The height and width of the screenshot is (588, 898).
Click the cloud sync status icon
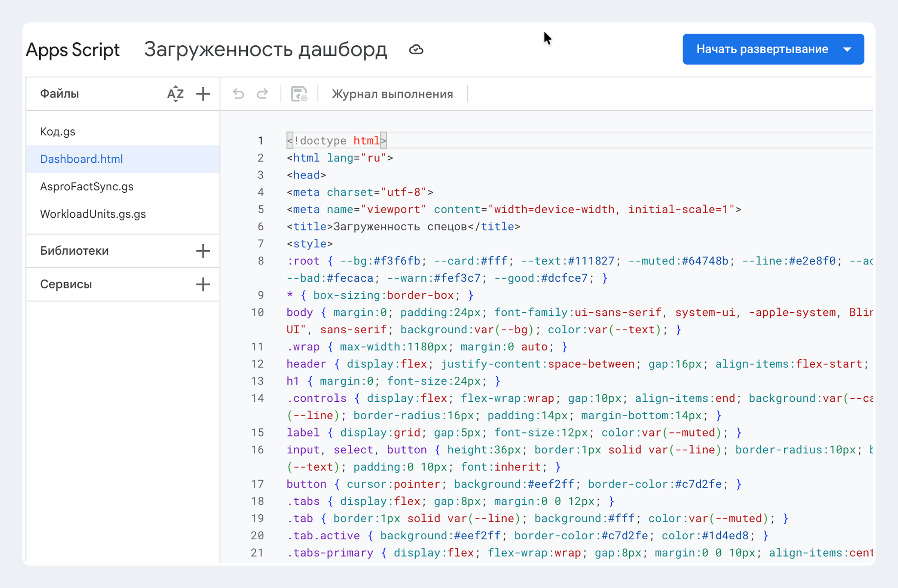tap(416, 50)
